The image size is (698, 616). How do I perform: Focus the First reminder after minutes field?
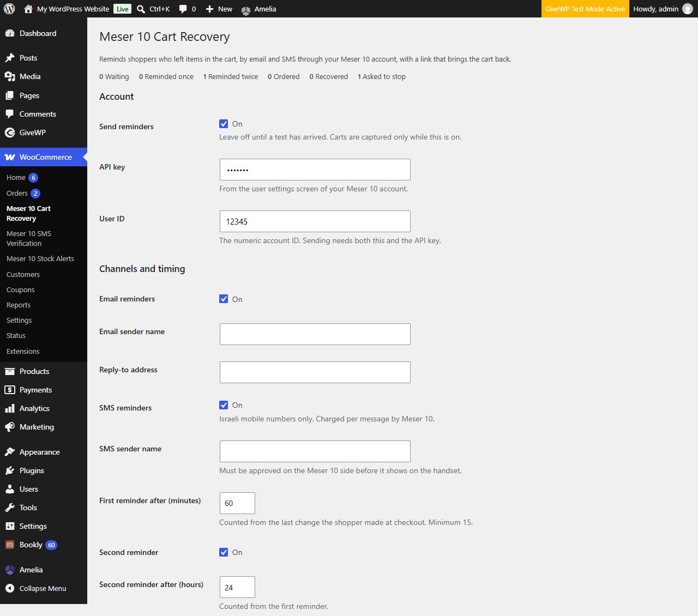pyautogui.click(x=237, y=503)
